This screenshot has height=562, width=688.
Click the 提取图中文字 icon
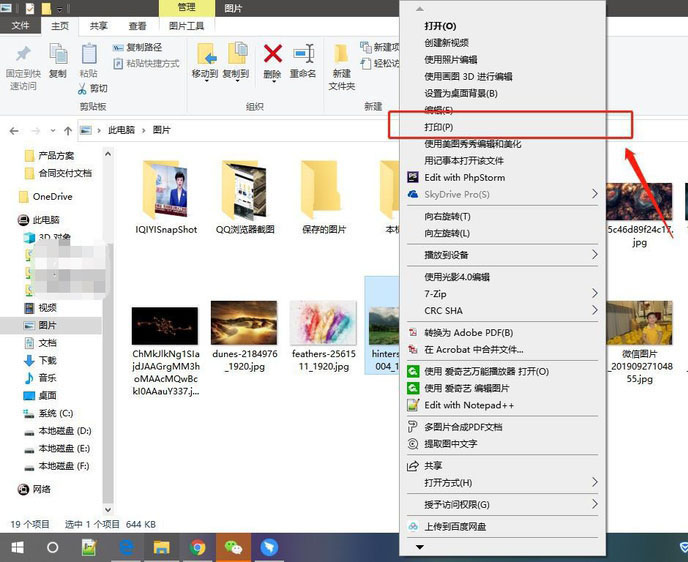pos(413,444)
